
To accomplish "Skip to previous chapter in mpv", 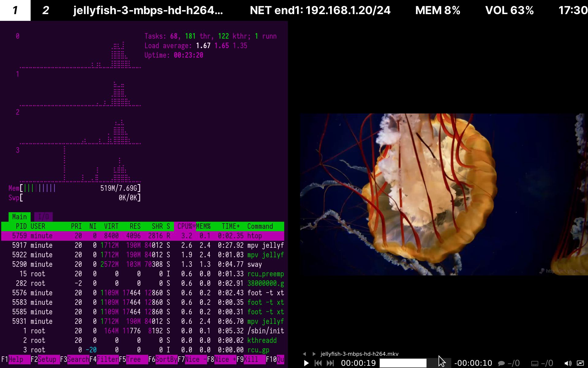I will click(x=318, y=363).
